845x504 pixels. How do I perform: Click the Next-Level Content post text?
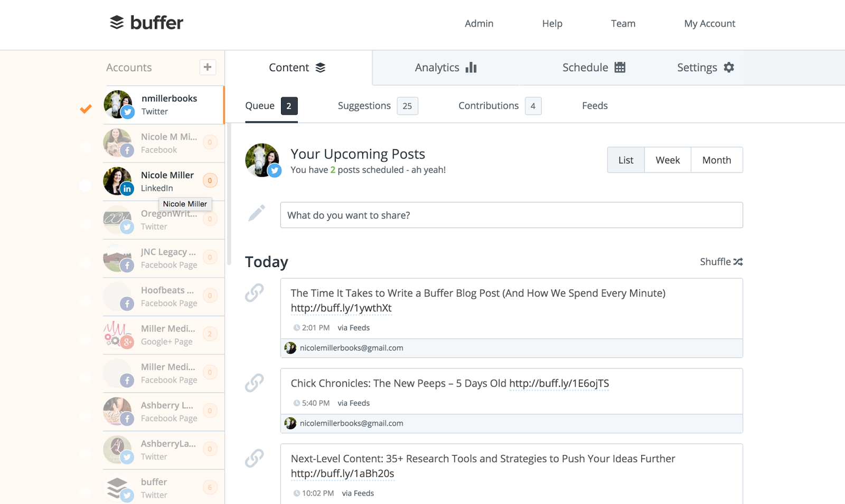tap(483, 459)
